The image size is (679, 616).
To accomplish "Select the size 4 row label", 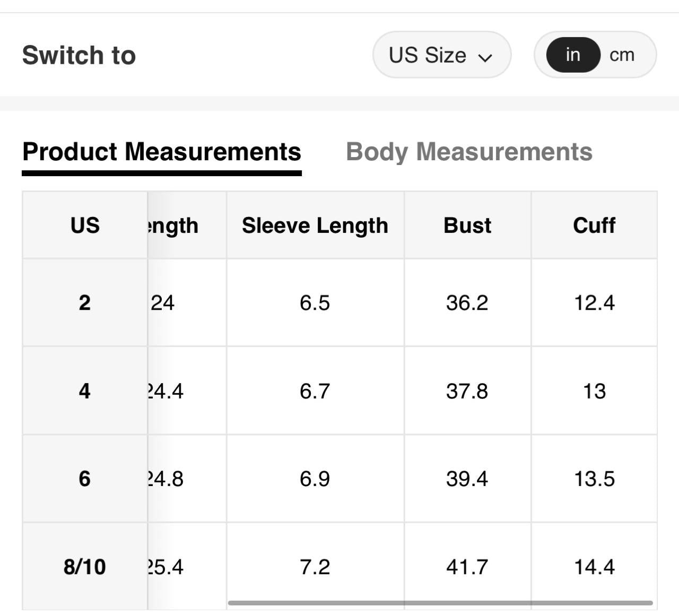I will pos(85,391).
